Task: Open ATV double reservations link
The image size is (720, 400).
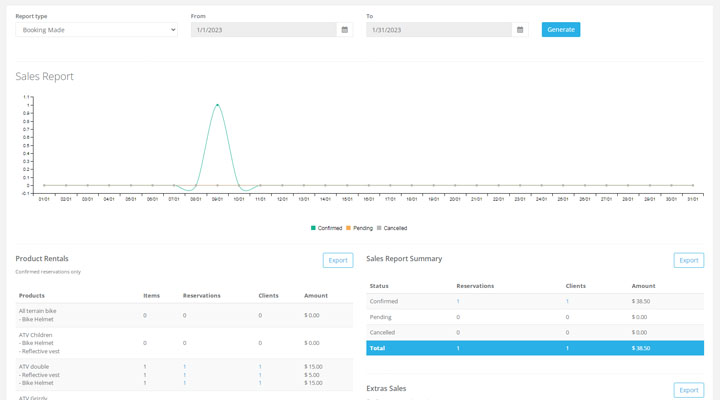Action: pos(185,366)
